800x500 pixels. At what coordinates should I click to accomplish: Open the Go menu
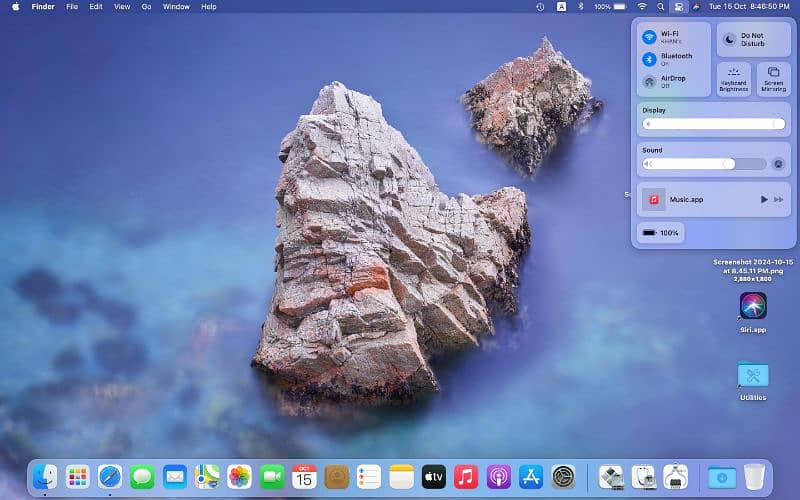click(x=146, y=7)
